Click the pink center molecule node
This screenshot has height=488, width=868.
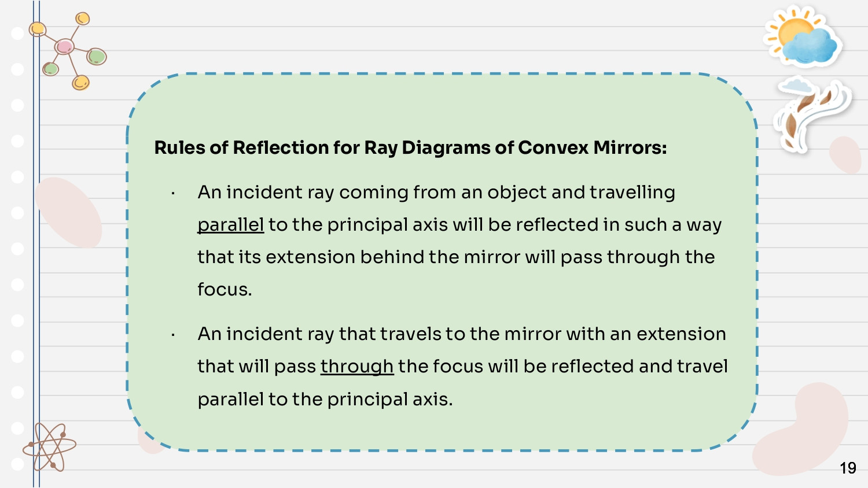pyautogui.click(x=64, y=47)
